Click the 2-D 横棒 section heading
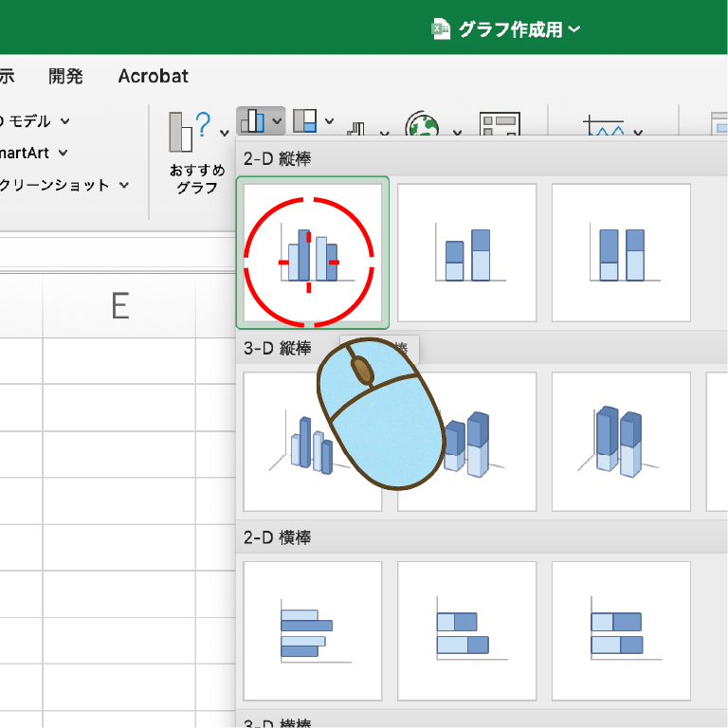 pos(277,537)
